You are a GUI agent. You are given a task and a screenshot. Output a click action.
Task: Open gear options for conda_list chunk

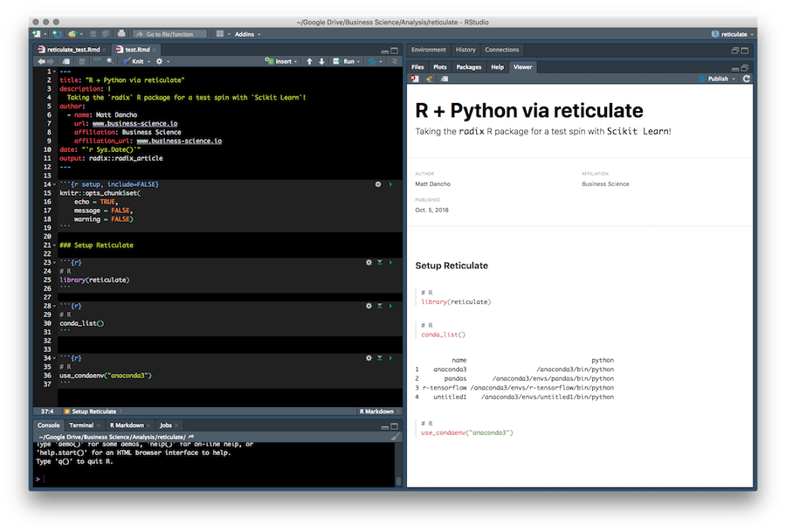(x=369, y=306)
